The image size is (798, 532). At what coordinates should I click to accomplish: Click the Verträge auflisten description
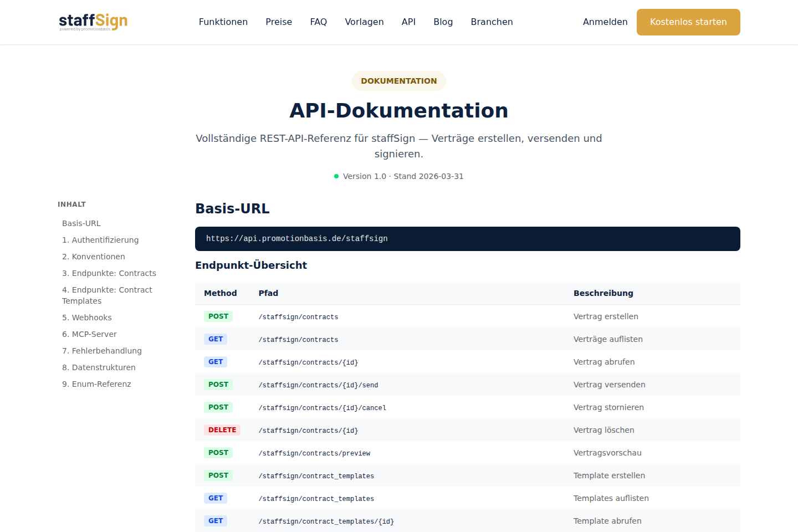tap(608, 339)
